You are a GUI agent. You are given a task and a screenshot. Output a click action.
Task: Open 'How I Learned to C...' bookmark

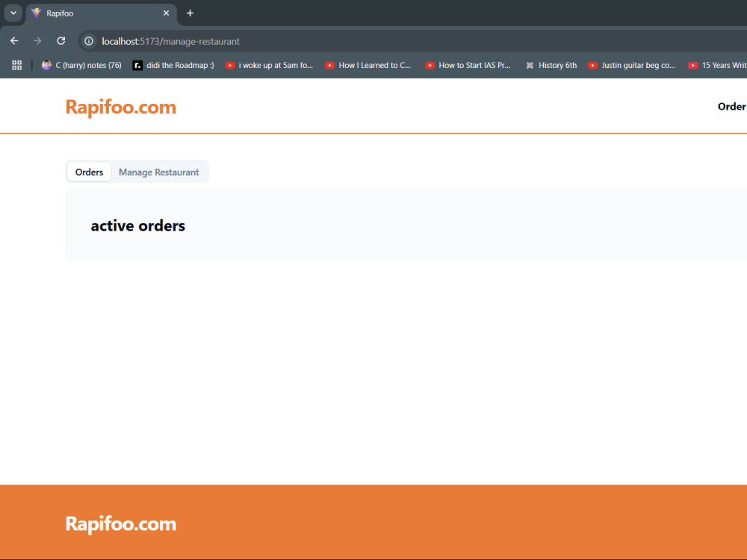(368, 65)
